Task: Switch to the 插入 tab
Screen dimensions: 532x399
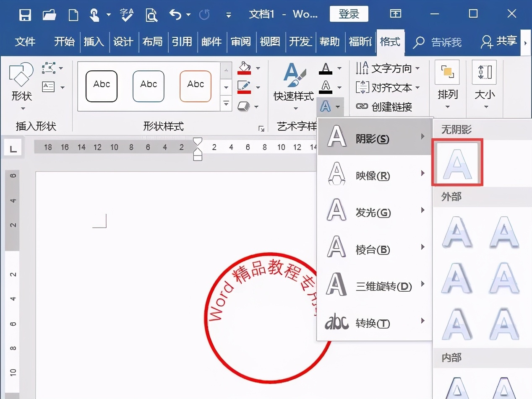Action: pyautogui.click(x=94, y=42)
